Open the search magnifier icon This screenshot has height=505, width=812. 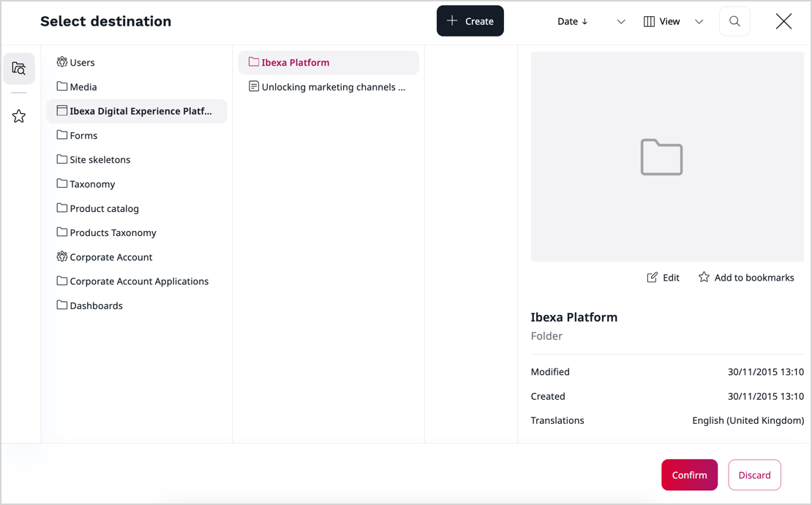coord(734,21)
